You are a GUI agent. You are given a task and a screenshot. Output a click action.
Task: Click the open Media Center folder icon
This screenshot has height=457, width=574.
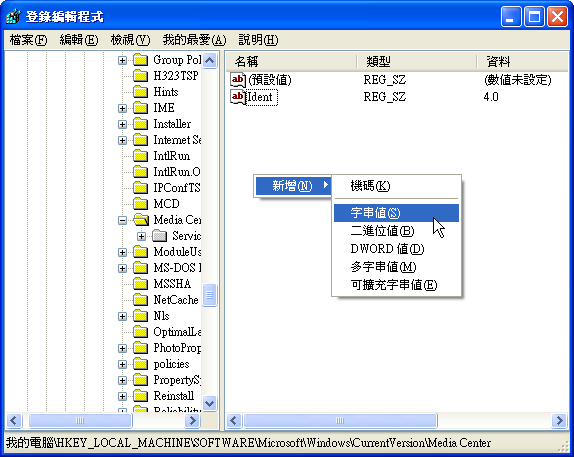[x=141, y=220]
